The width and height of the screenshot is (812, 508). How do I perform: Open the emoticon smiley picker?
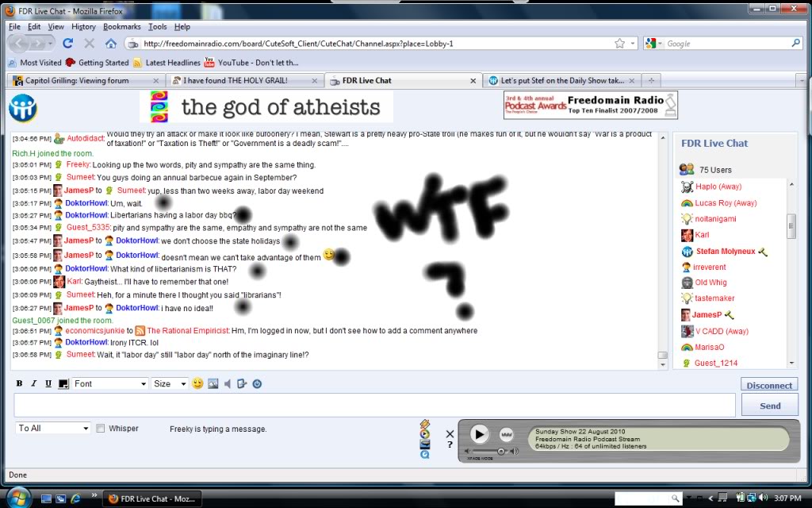pyautogui.click(x=197, y=383)
